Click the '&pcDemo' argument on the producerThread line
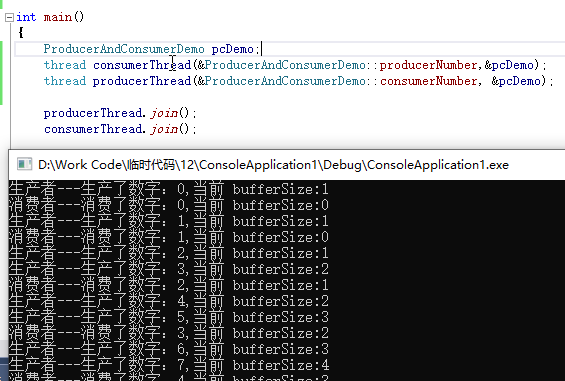This screenshot has width=565, height=381. tap(516, 81)
